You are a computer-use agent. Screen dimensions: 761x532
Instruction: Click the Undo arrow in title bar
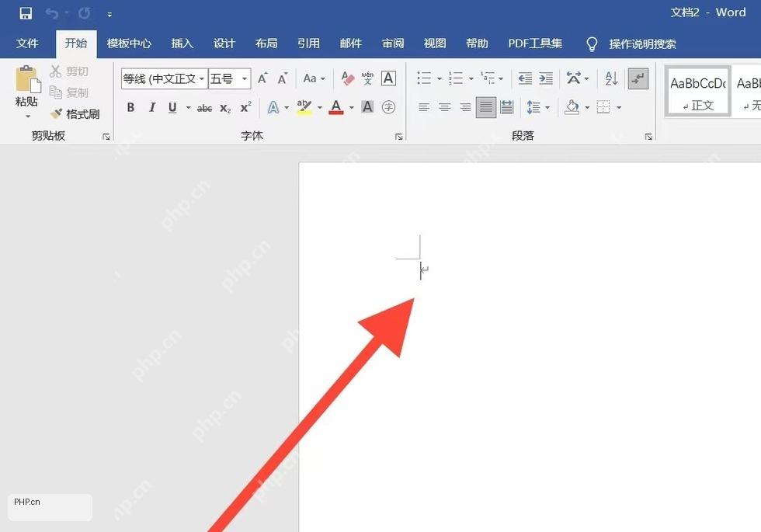(x=52, y=13)
